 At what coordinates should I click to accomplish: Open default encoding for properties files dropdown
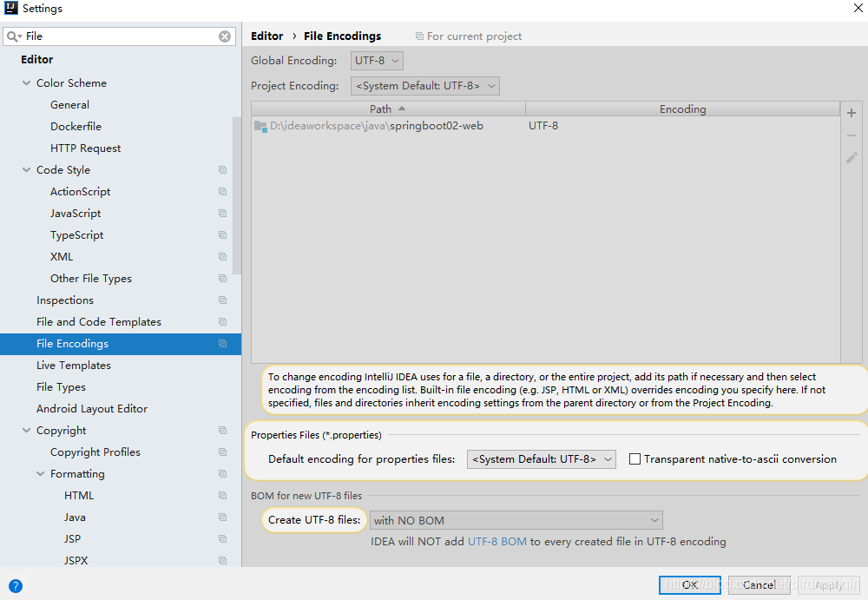(542, 459)
